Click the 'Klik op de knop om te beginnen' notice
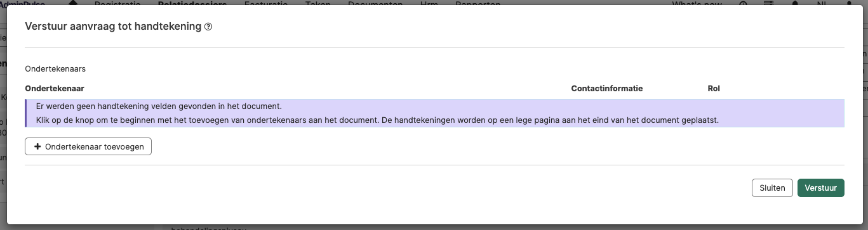868x230 pixels. (x=377, y=120)
